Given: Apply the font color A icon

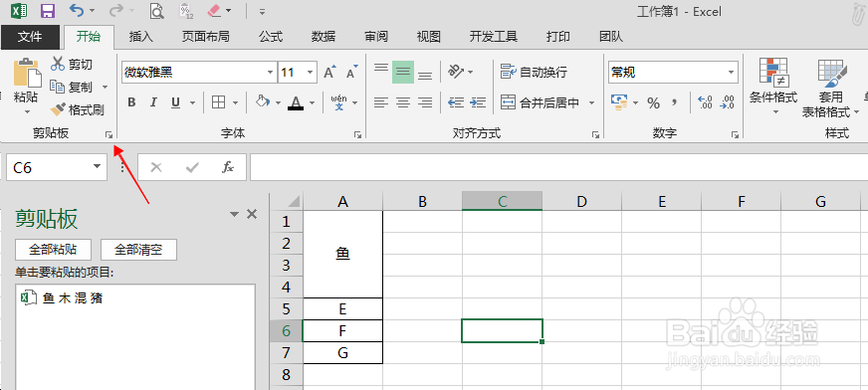Looking at the screenshot, I should (x=297, y=102).
